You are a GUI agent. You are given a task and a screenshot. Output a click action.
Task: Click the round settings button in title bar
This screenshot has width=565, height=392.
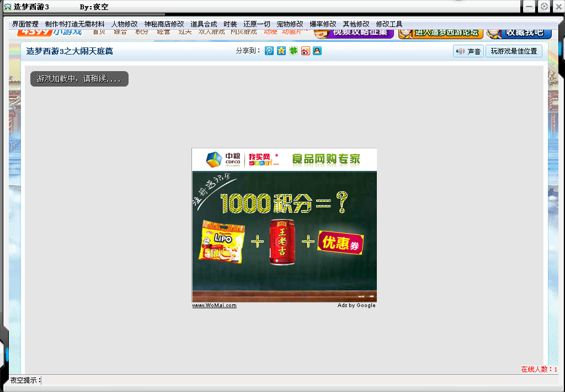coord(544,7)
